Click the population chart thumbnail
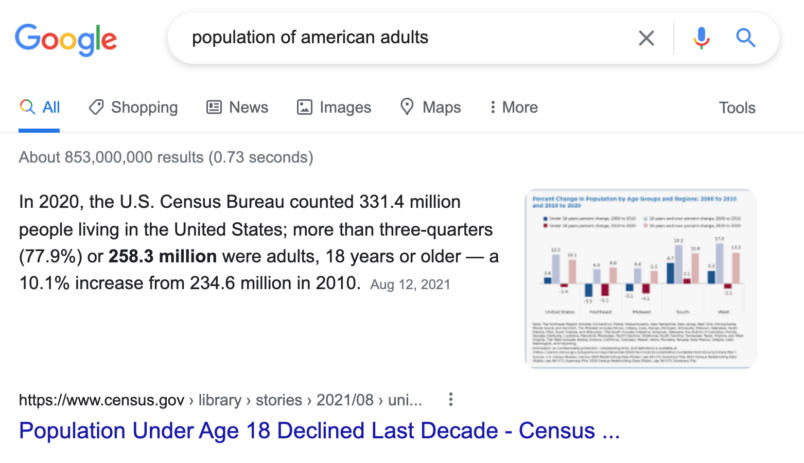This screenshot has height=463, width=804. pos(640,278)
